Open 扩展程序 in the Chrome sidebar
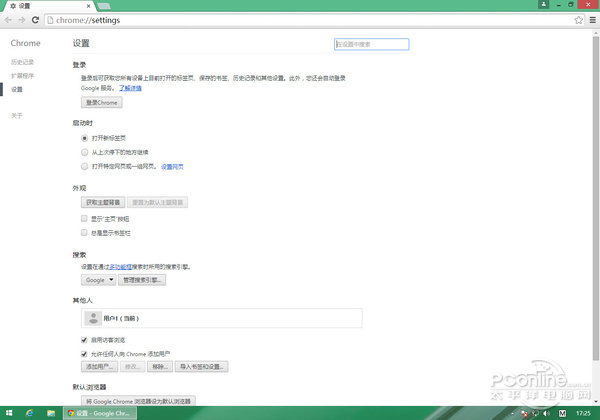 22,76
